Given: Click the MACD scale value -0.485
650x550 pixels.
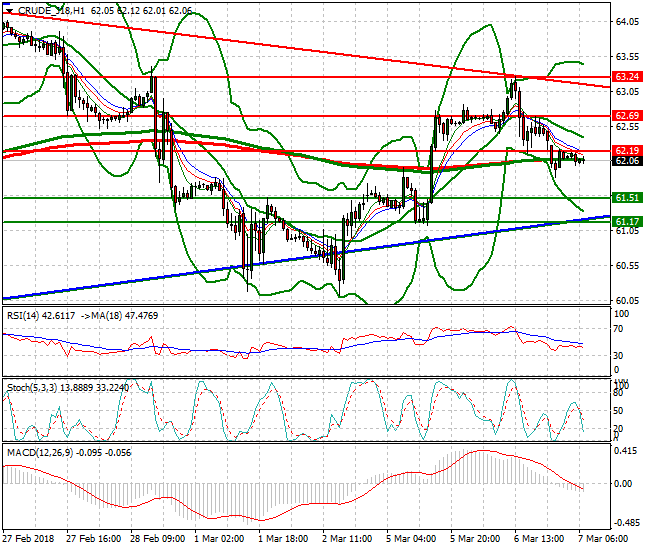Looking at the screenshot, I should 626,523.
